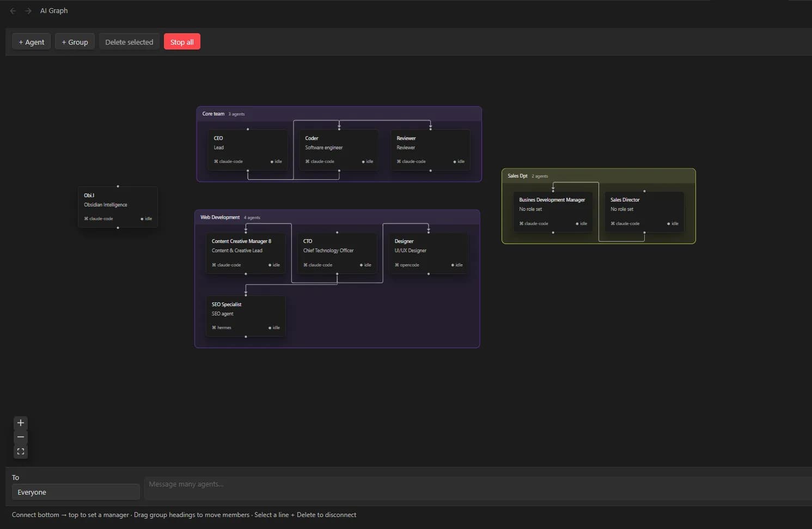Open the Everyone recipient dropdown
The image size is (812, 529).
(76, 492)
